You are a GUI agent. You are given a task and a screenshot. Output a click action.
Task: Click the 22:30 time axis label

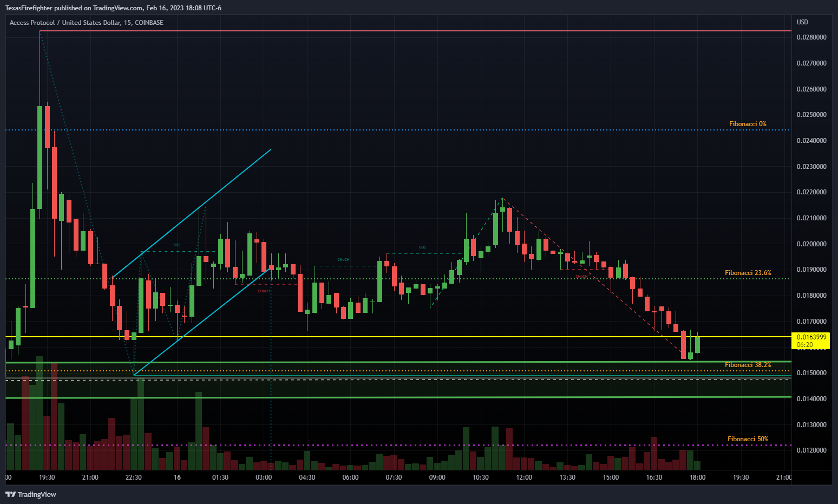[134, 477]
